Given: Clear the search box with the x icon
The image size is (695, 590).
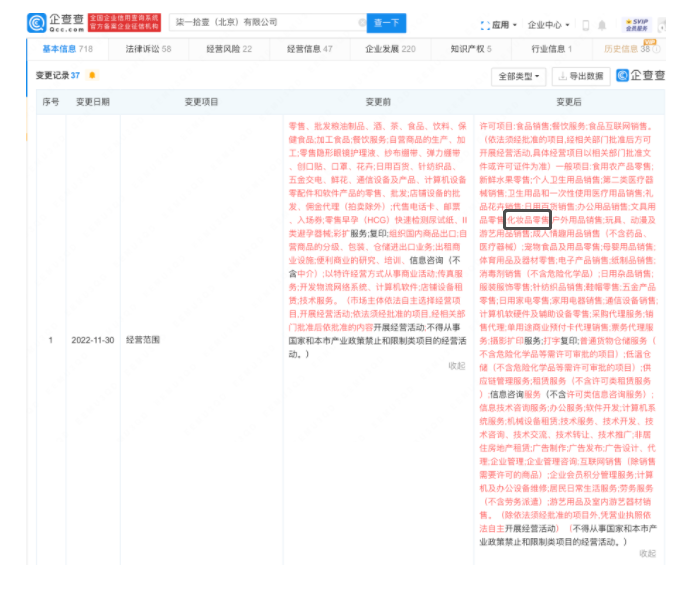Looking at the screenshot, I should pyautogui.click(x=362, y=23).
